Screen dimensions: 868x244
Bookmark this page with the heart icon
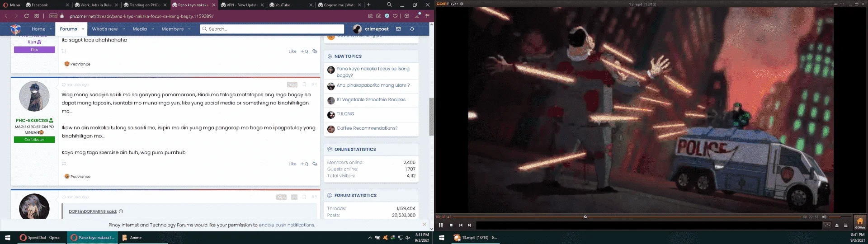point(395,16)
